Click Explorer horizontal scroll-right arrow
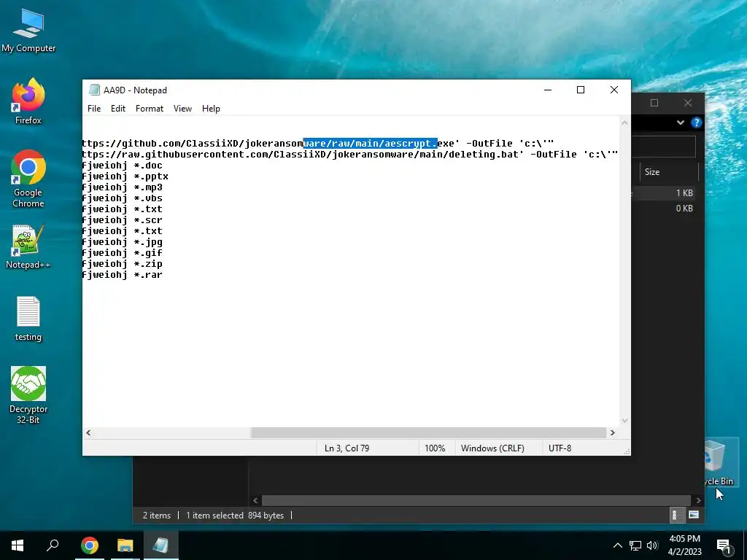747x560 pixels. (x=698, y=500)
